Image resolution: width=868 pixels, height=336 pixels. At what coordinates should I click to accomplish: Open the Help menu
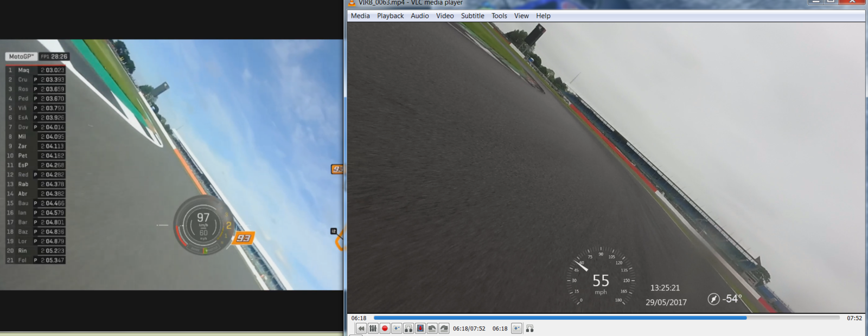(543, 16)
